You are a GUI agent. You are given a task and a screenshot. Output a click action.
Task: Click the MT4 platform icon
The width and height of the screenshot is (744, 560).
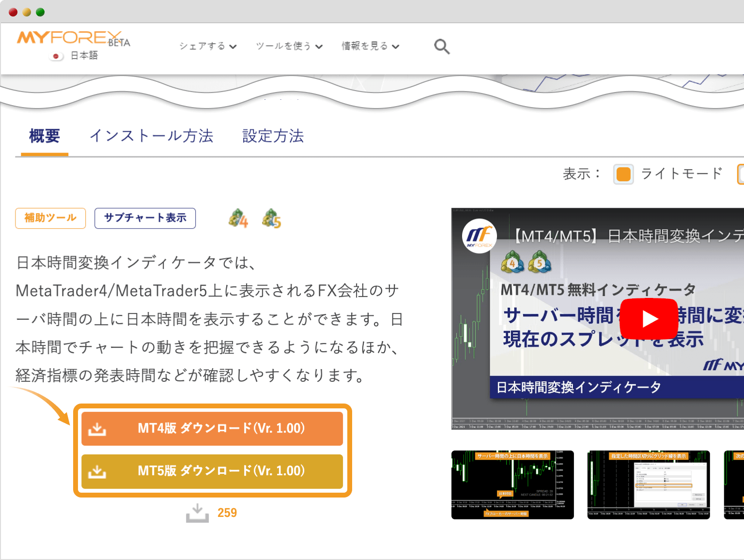click(x=238, y=218)
